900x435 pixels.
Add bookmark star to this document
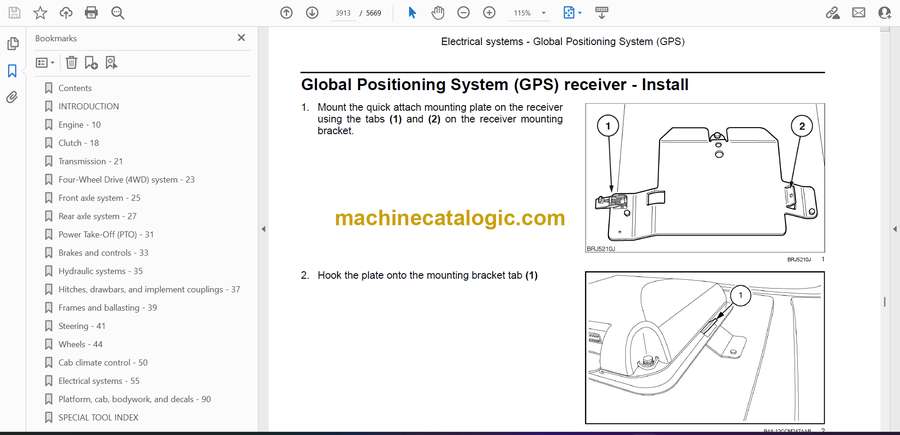click(x=40, y=13)
